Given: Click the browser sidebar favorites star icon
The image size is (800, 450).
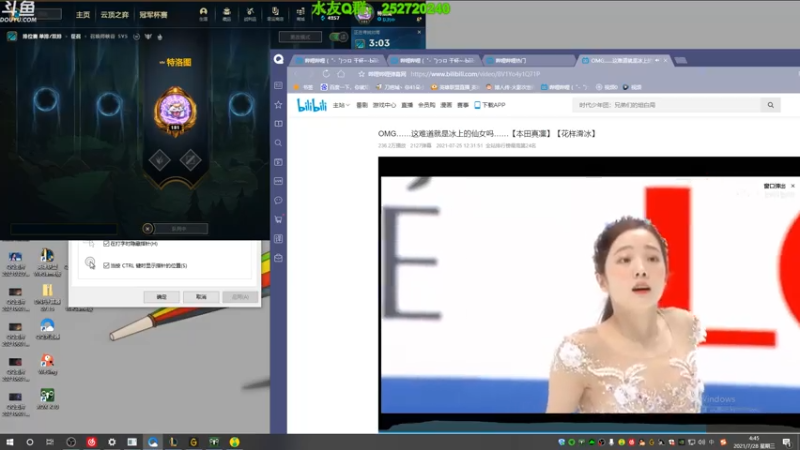Looking at the screenshot, I should pos(278,105).
